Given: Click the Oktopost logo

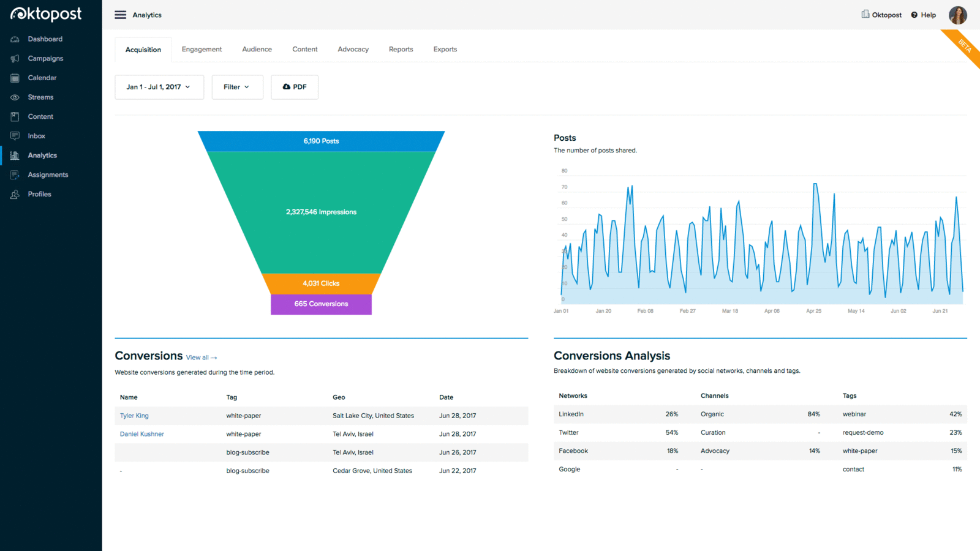Looking at the screenshot, I should [x=46, y=13].
